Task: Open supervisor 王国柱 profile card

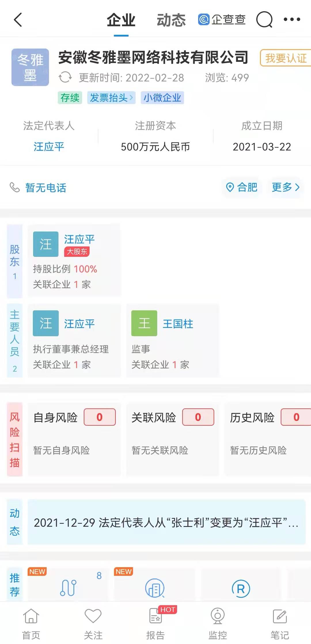Action: (172, 341)
